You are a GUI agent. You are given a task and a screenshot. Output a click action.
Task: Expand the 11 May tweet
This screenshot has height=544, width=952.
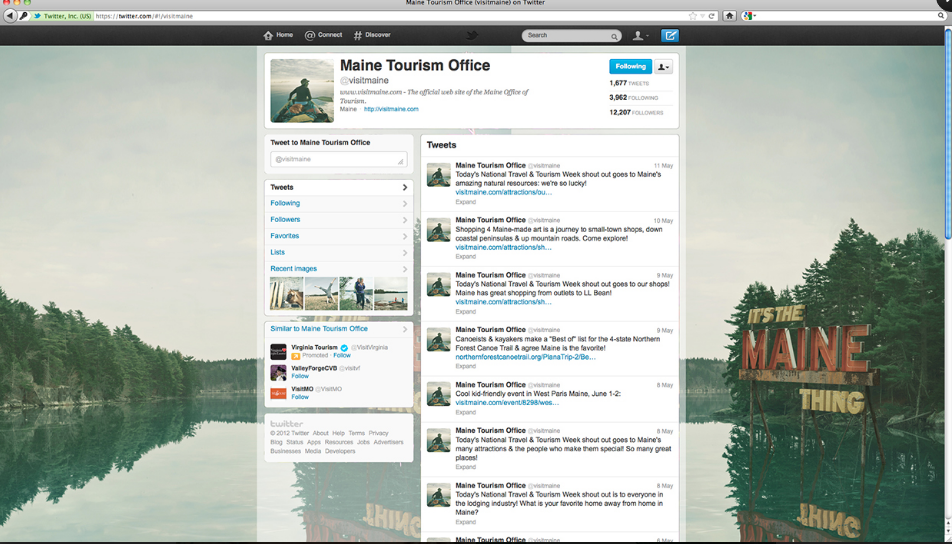[466, 202]
